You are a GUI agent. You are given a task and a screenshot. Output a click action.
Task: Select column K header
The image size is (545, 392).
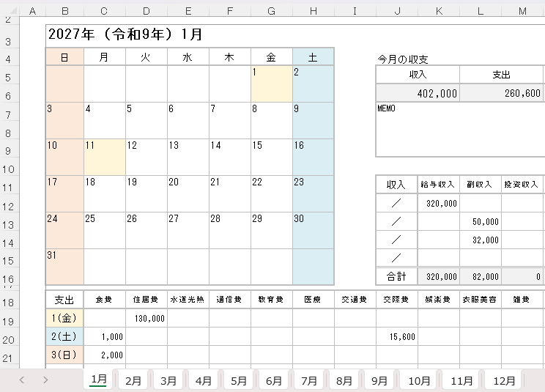point(439,11)
